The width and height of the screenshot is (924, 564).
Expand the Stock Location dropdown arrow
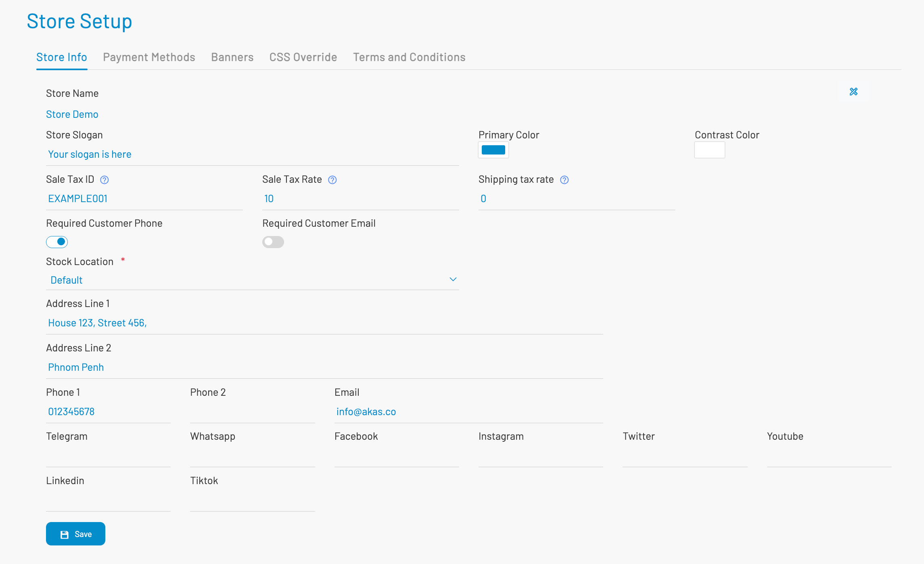[453, 280]
